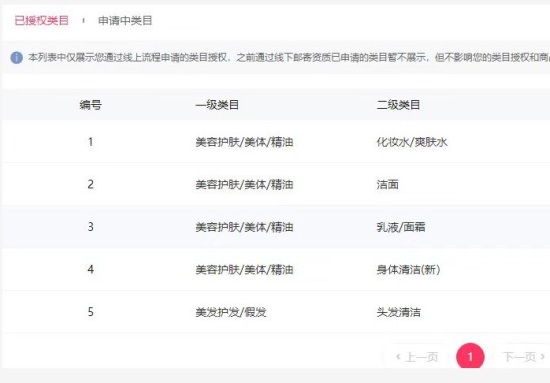Select the 头发清洁 cell
Image resolution: width=550 pixels, height=383 pixels.
398,312
